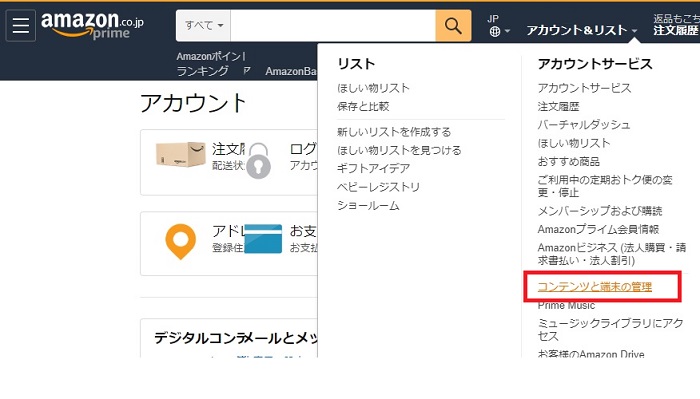Click the globe language icon
Screen dimensions: 700x399
(494, 31)
